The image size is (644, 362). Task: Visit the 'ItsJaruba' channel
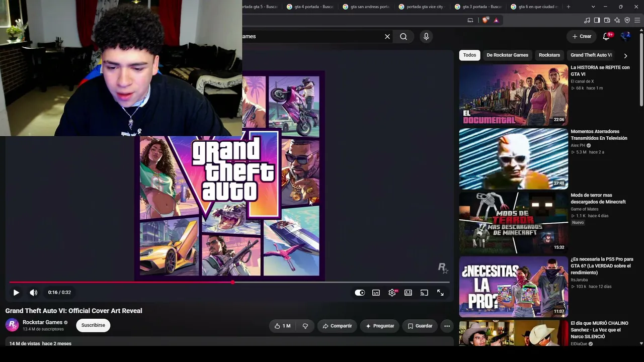(x=579, y=280)
